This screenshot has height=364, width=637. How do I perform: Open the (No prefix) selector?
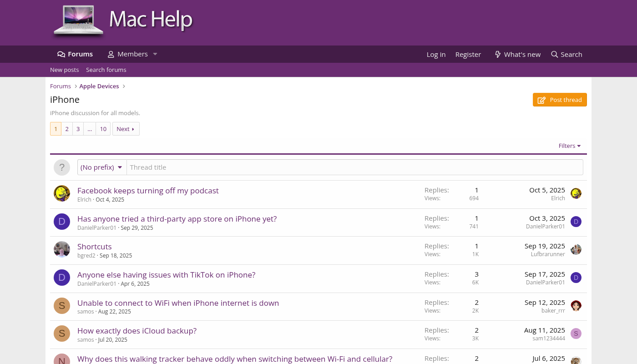(102, 167)
